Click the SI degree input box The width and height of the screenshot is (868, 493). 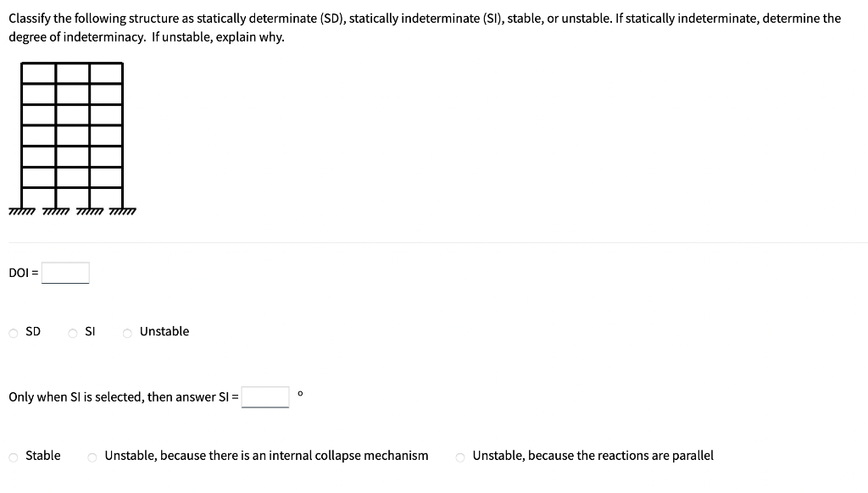coord(265,396)
